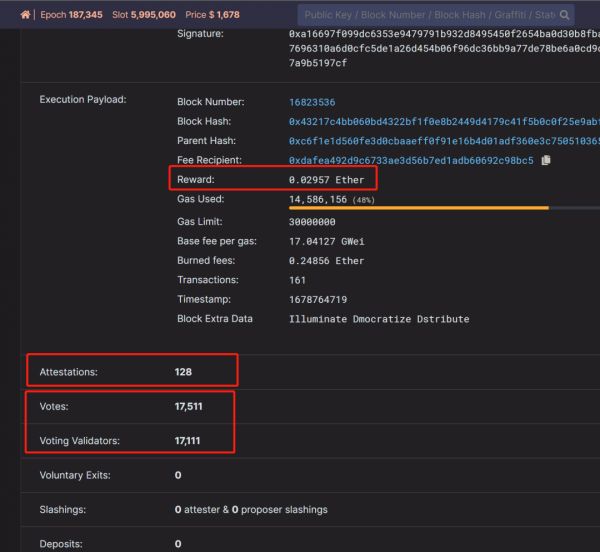
Task: Click the Gas Used orange progress bar
Action: click(418, 208)
